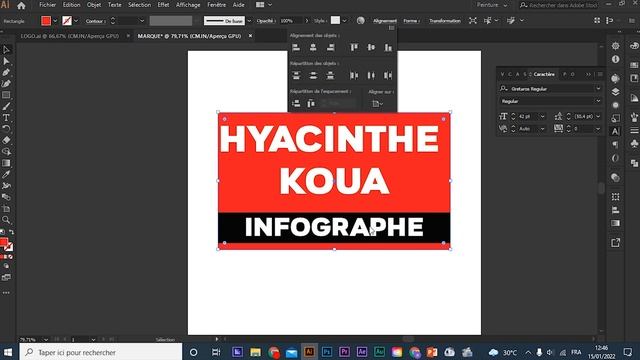Click the Adobe Stock search field
This screenshot has height=360, width=640.
(x=558, y=5)
